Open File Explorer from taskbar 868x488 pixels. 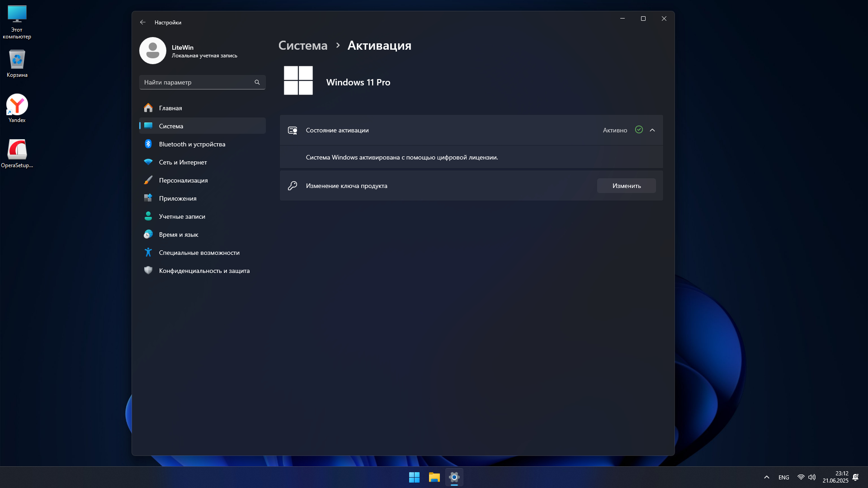[x=434, y=477]
